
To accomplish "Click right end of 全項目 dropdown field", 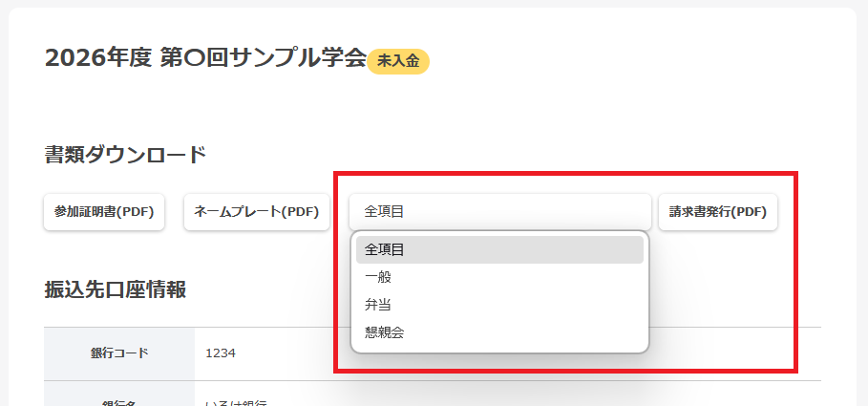I will tap(630, 212).
